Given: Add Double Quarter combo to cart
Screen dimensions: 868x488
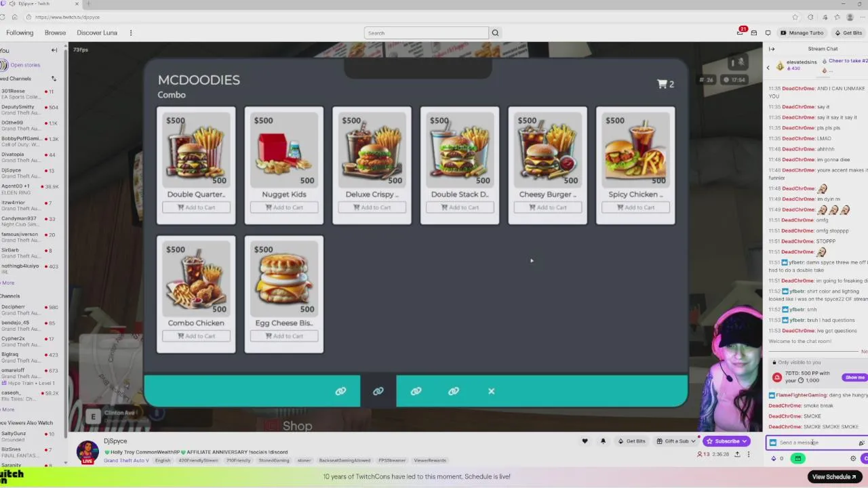Looking at the screenshot, I should (196, 207).
